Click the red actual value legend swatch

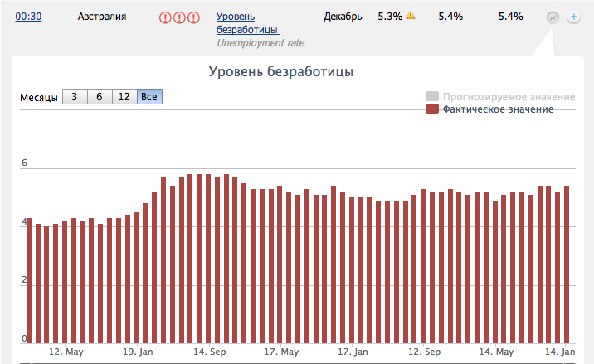click(x=432, y=109)
